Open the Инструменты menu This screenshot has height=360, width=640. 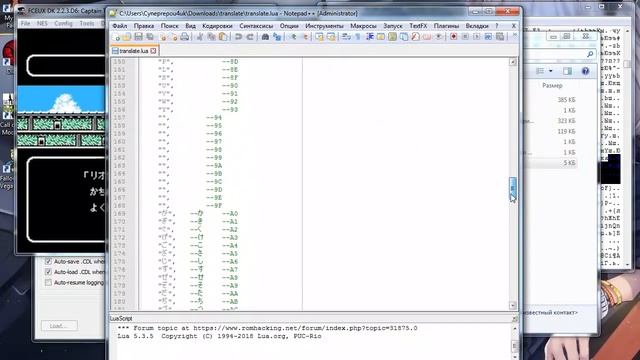click(x=324, y=26)
